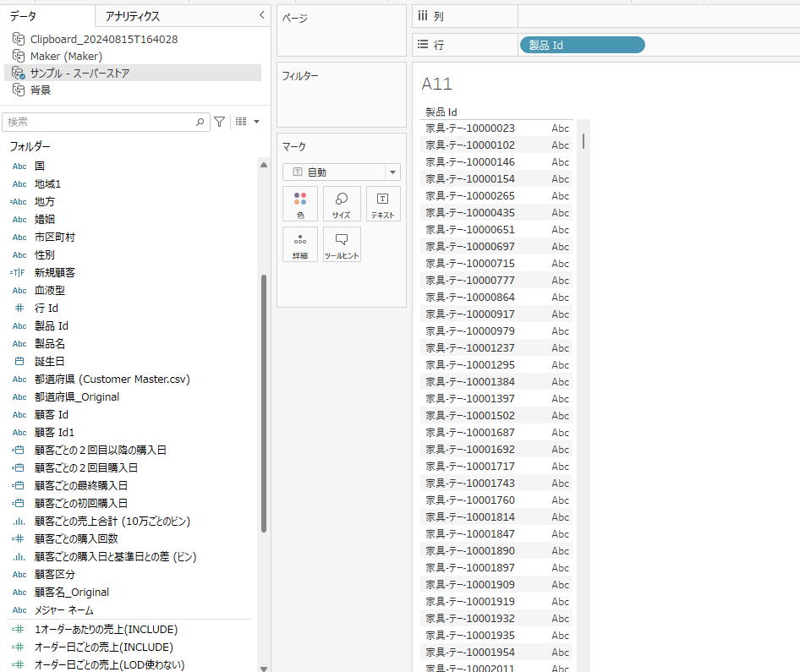Click date icon for 顧客ごとの２回目以降の購入日
The image size is (800, 672).
18,451
